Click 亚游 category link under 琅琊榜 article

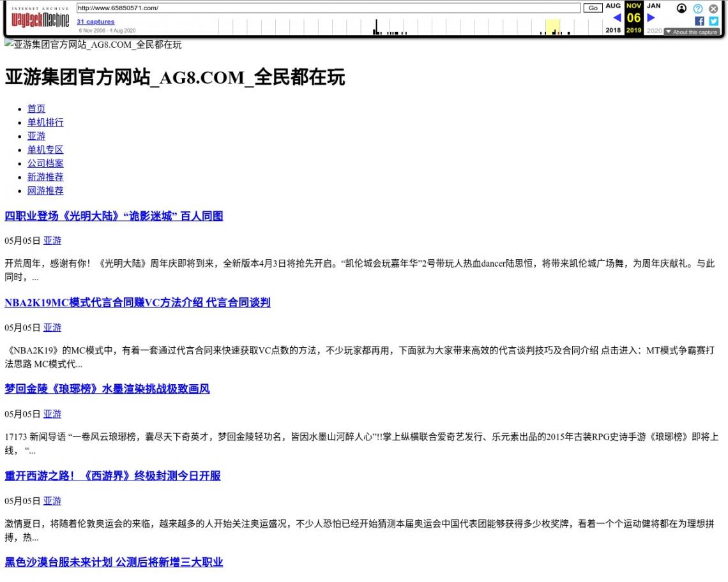(x=52, y=414)
